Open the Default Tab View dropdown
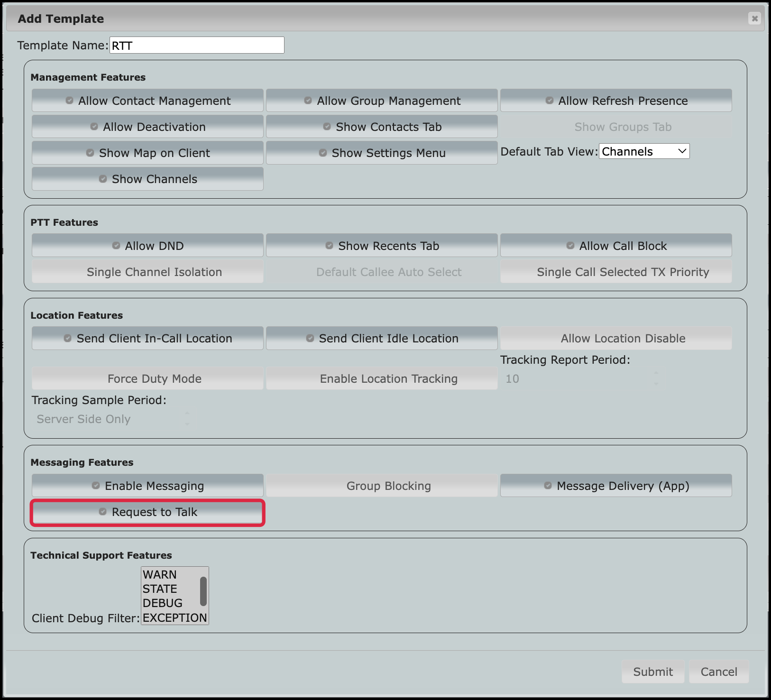 pos(644,152)
